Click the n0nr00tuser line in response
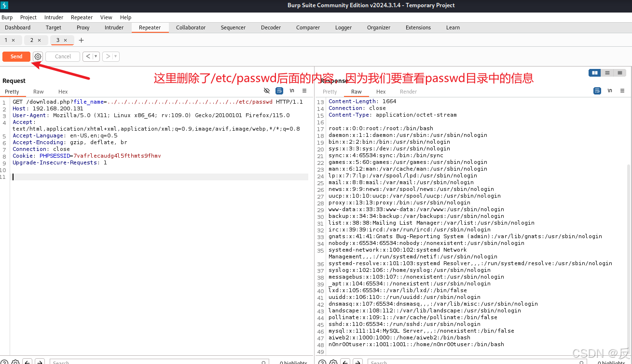Viewport: 632px width, 364px height. 416,344
